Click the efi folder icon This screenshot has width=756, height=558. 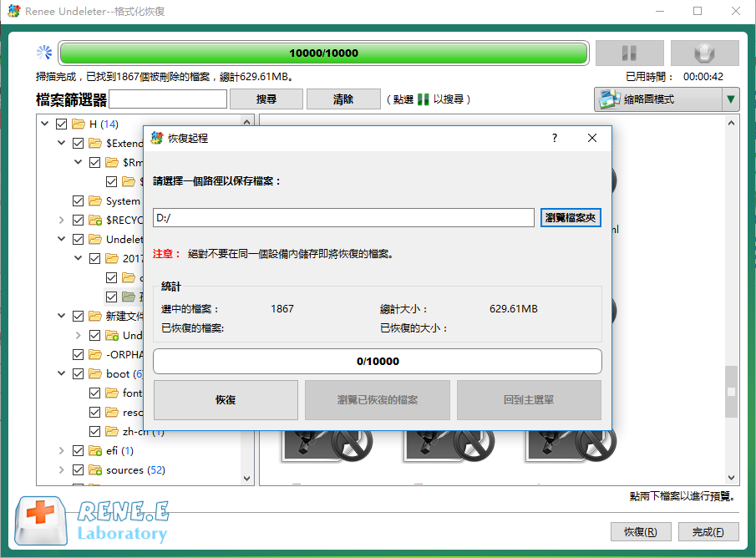(x=95, y=450)
